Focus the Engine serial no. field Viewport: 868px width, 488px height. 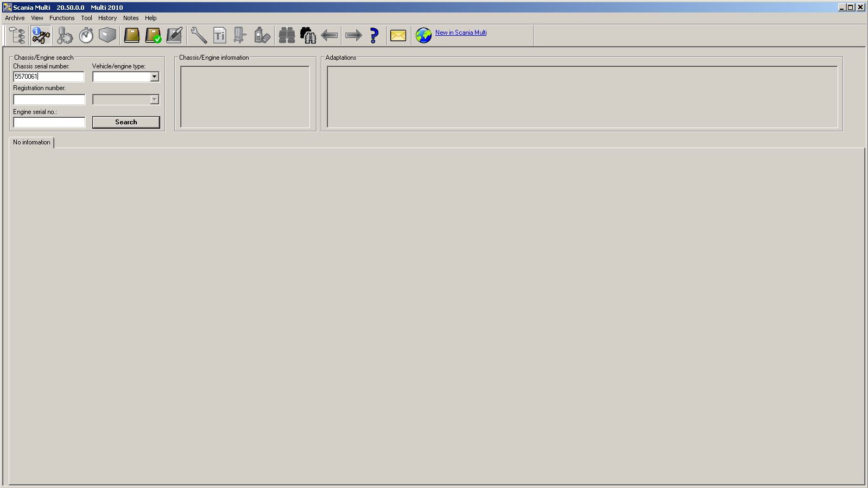pos(49,122)
